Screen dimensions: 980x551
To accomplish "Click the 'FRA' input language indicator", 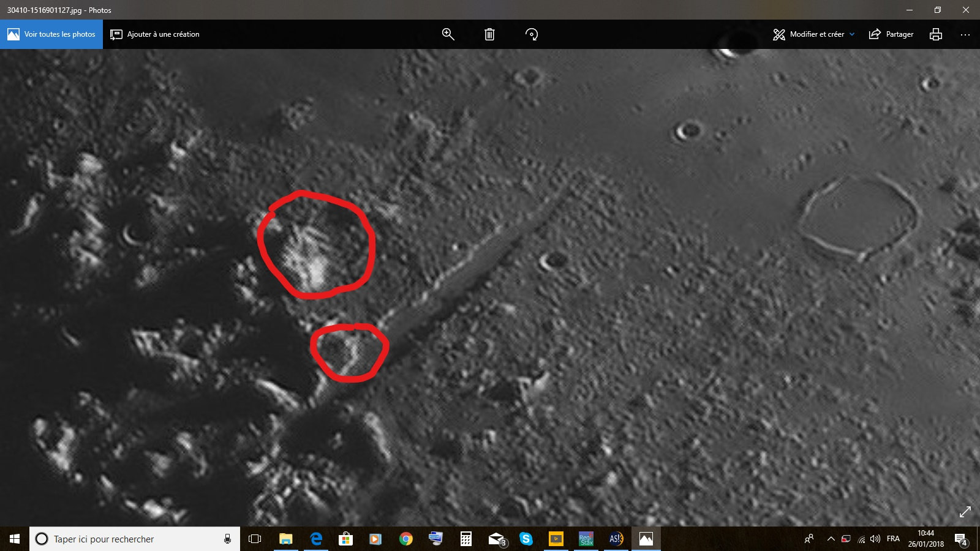I will (x=893, y=539).
